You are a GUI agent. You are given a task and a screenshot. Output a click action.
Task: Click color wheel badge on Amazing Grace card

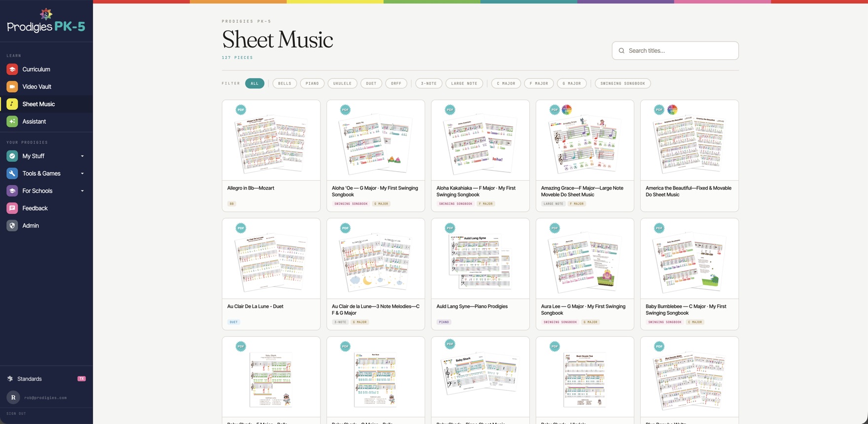tap(567, 110)
